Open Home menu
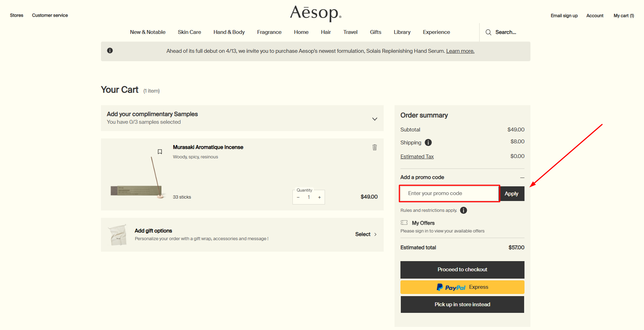The width and height of the screenshot is (644, 330). (301, 32)
